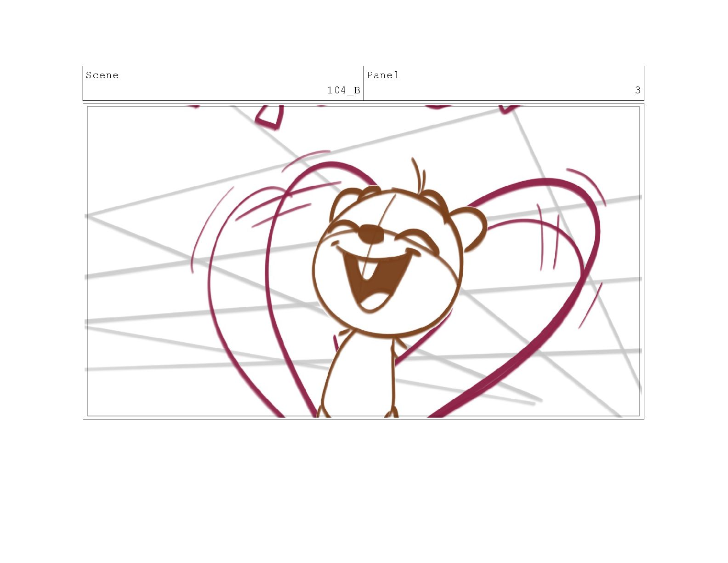
Task: Click the hair tuft on bear's head
Action: tap(418, 173)
